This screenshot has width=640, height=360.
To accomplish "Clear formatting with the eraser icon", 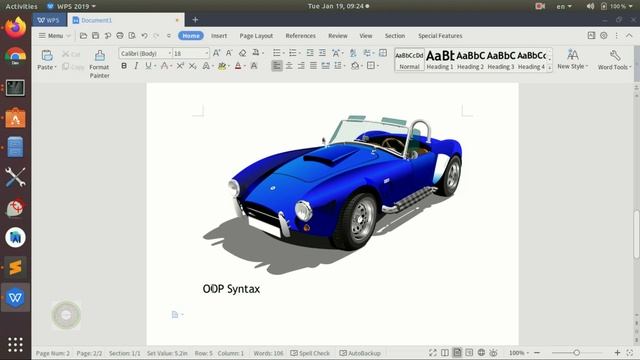I will 242,53.
